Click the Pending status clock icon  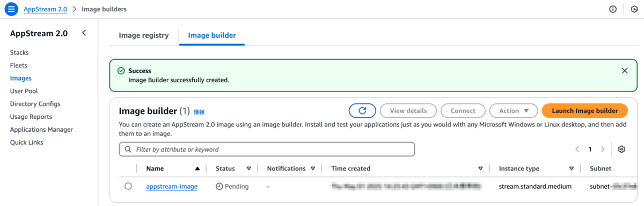click(219, 187)
